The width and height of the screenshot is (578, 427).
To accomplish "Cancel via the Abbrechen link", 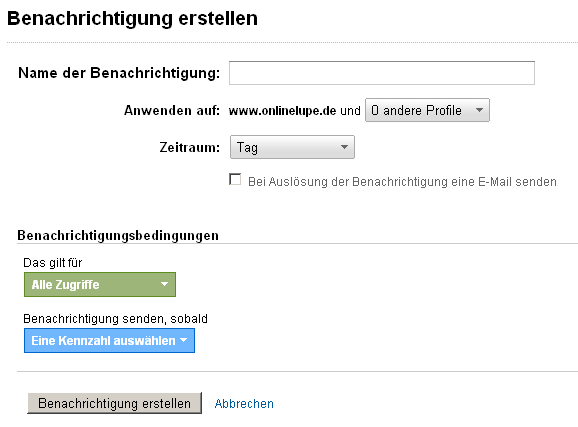I will coord(244,404).
